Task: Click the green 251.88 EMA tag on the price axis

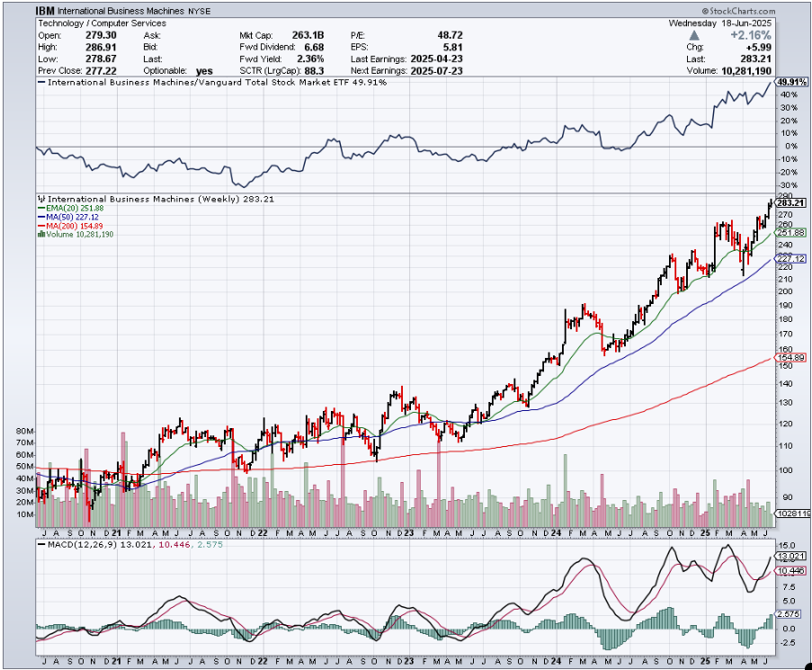Action: (x=790, y=233)
